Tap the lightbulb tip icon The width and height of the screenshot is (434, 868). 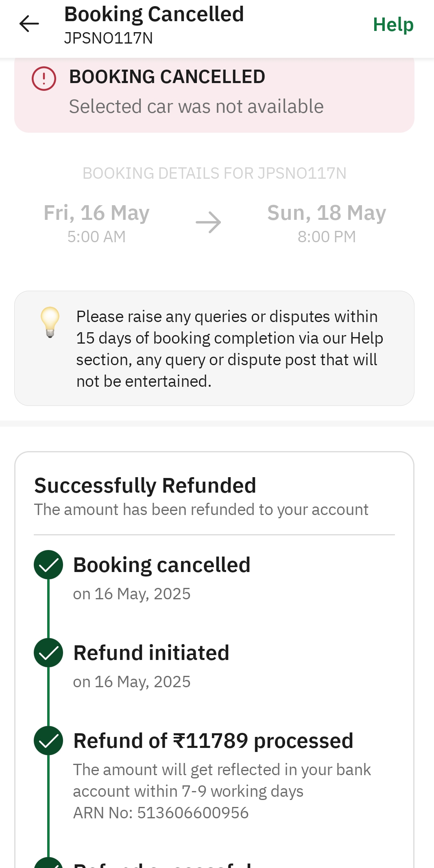click(x=50, y=322)
